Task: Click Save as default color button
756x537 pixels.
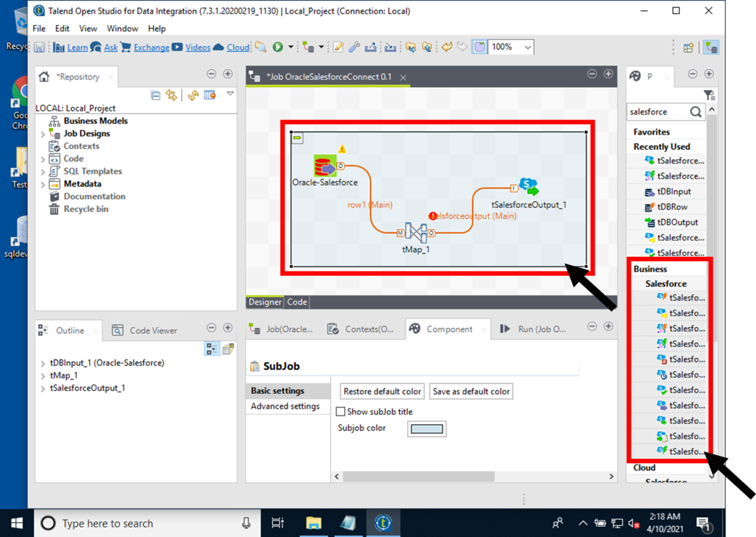Action: coord(471,392)
